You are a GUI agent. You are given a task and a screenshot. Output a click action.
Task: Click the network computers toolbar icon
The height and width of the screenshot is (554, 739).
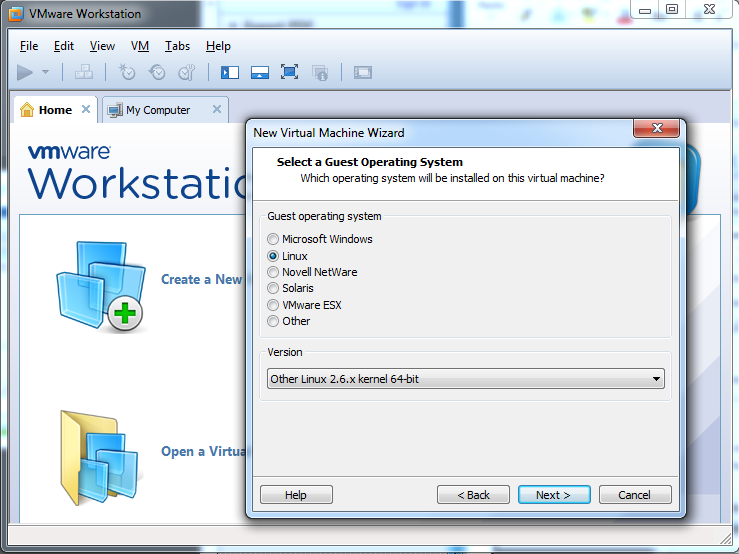pos(84,72)
